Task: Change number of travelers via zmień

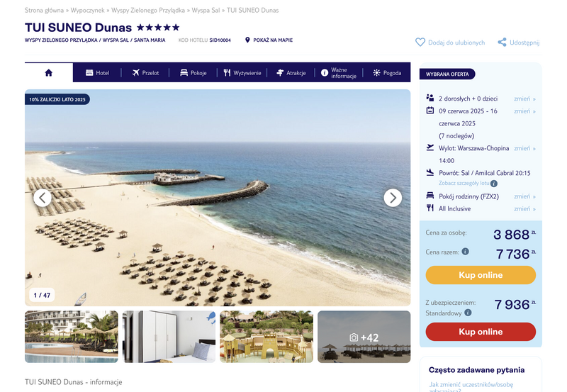Action: click(524, 99)
